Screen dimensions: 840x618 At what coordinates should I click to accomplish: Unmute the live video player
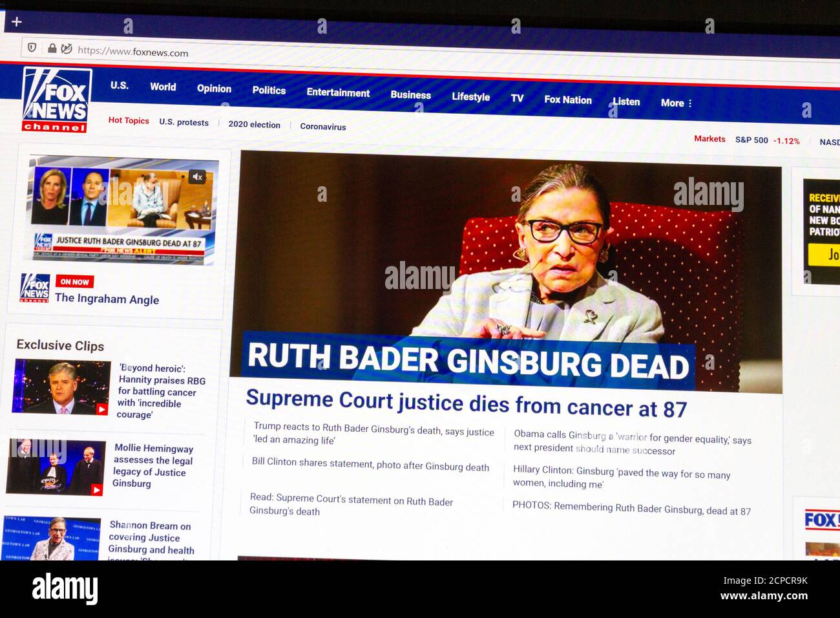198,176
